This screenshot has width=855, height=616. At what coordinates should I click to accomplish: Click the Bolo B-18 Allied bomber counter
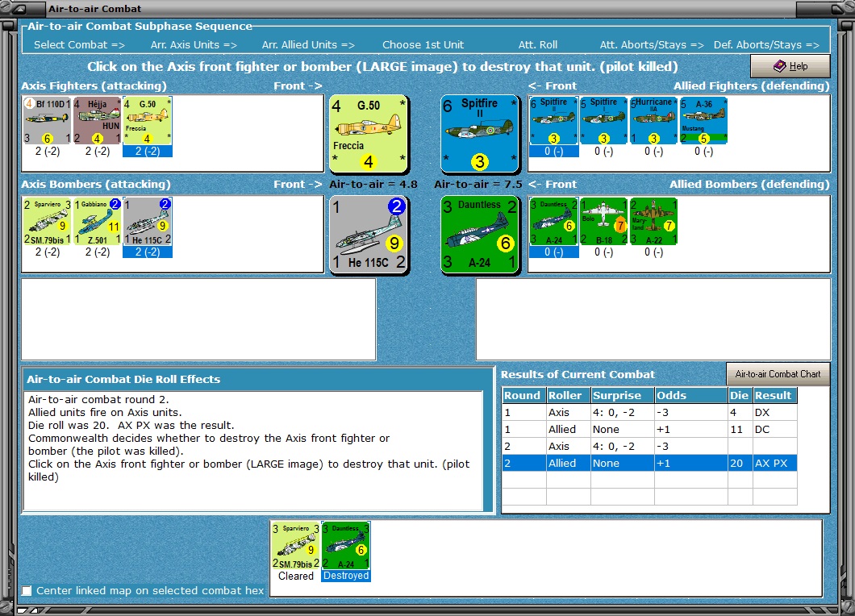[x=603, y=221]
